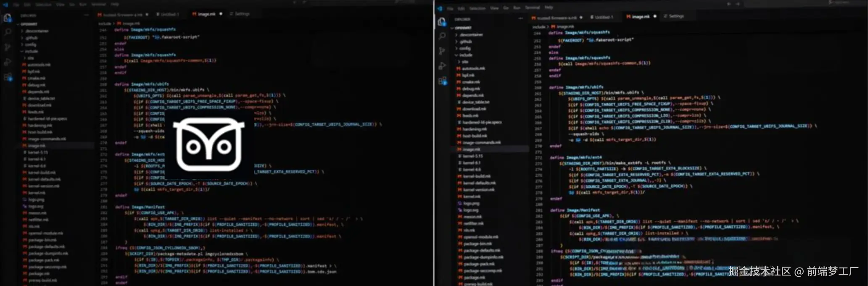Viewport: 868px width, 286px height.
Task: Open Search view in right window activity bar
Action: [x=442, y=36]
